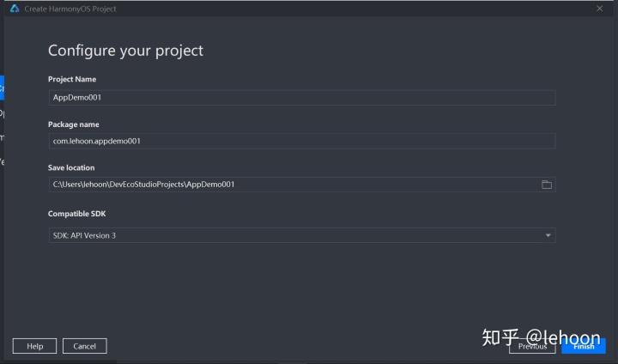Screen dimensions: 618x364
Task: Click the "Create HarmonyOS Project" title text
Action: [70, 9]
